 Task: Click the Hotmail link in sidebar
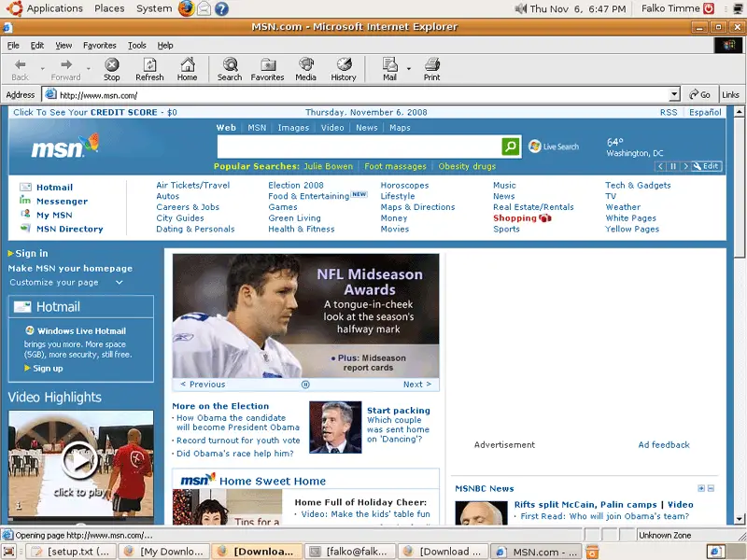click(54, 188)
